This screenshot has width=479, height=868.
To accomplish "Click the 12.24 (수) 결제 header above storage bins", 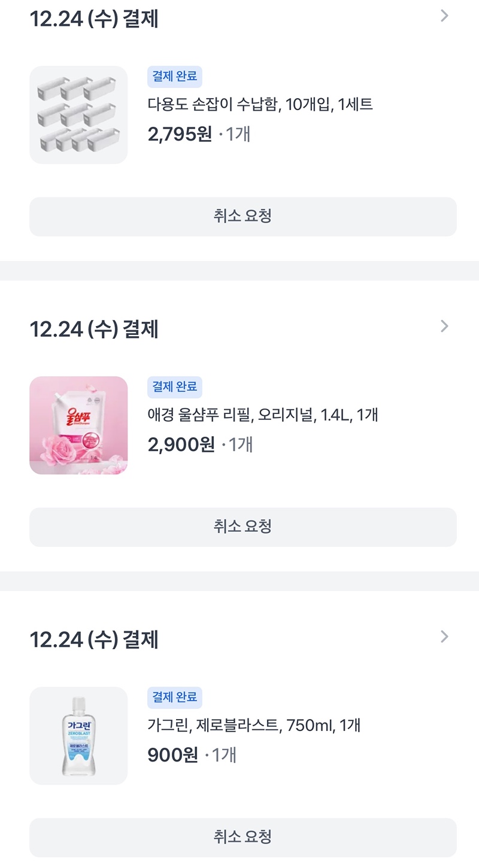I will (94, 19).
